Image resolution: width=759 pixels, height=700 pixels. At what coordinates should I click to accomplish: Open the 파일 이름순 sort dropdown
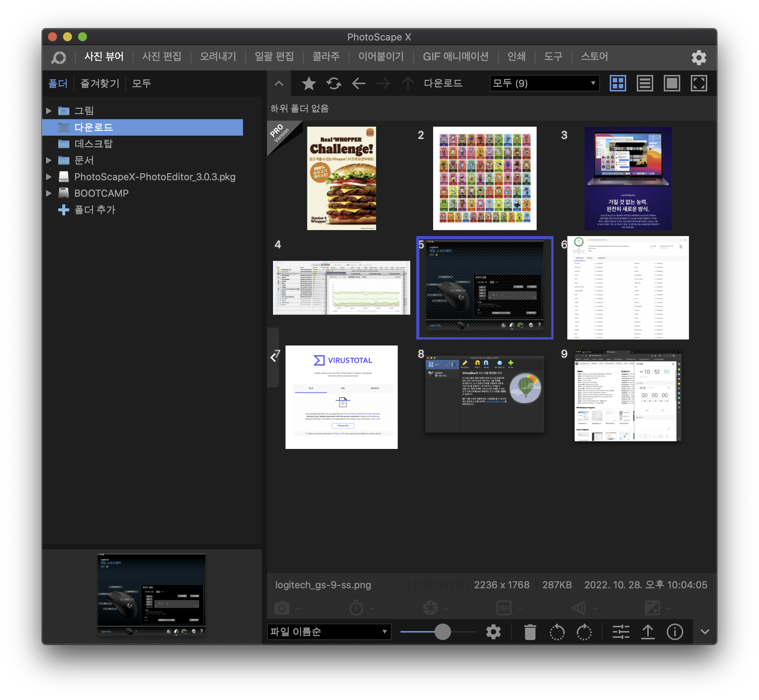pyautogui.click(x=329, y=631)
